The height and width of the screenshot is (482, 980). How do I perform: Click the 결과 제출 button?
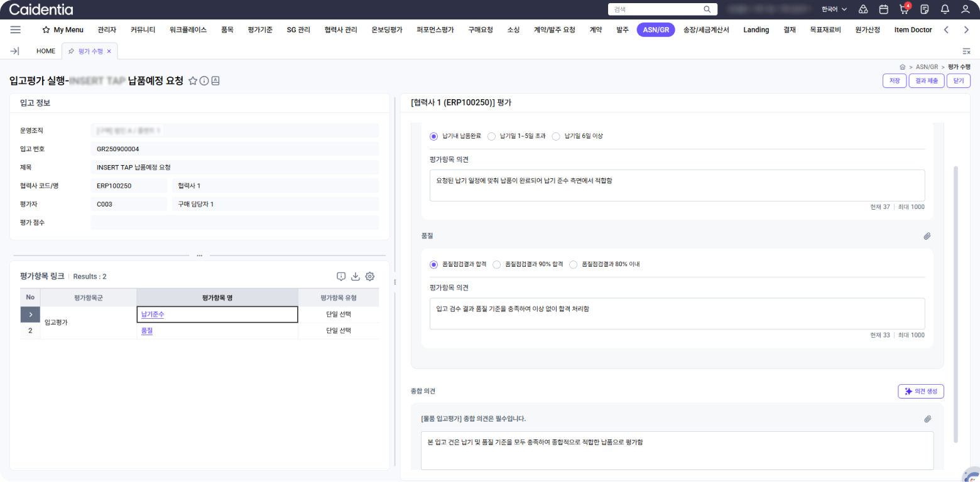pyautogui.click(x=926, y=81)
